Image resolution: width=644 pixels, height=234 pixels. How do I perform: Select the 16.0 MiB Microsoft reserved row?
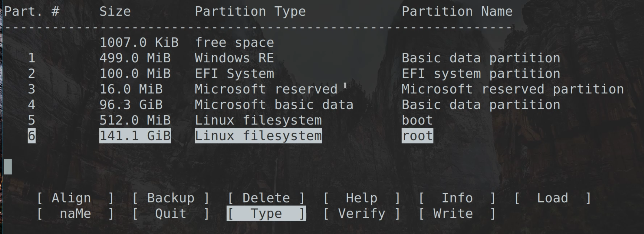[x=266, y=90]
